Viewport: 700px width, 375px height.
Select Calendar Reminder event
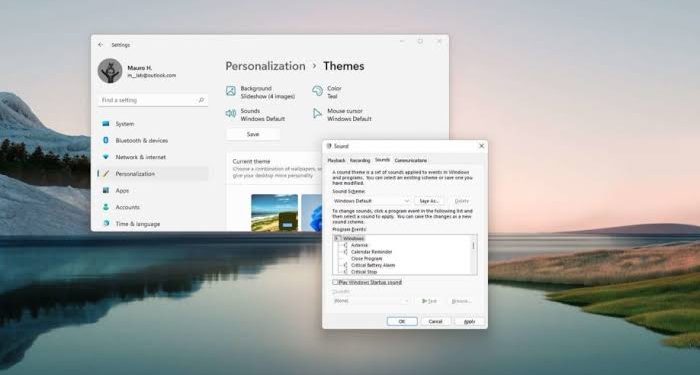coord(371,252)
